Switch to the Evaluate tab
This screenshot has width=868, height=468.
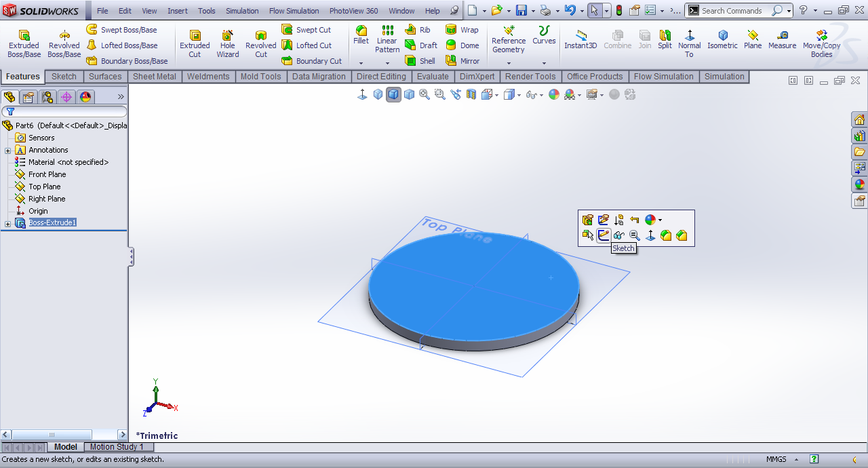[433, 77]
